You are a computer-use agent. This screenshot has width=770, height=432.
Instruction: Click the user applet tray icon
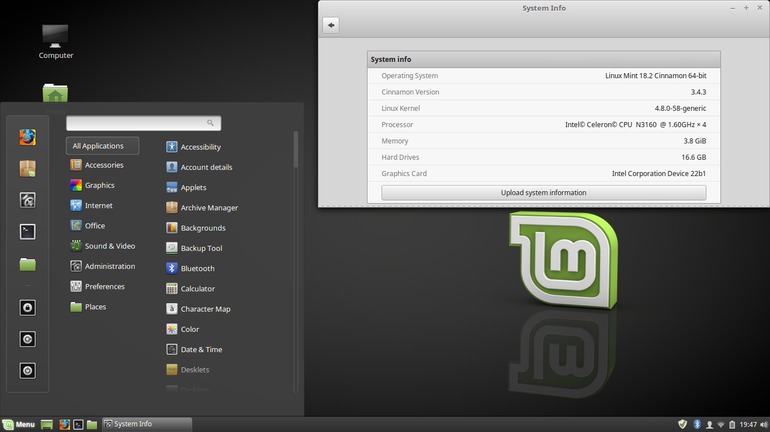(x=709, y=425)
